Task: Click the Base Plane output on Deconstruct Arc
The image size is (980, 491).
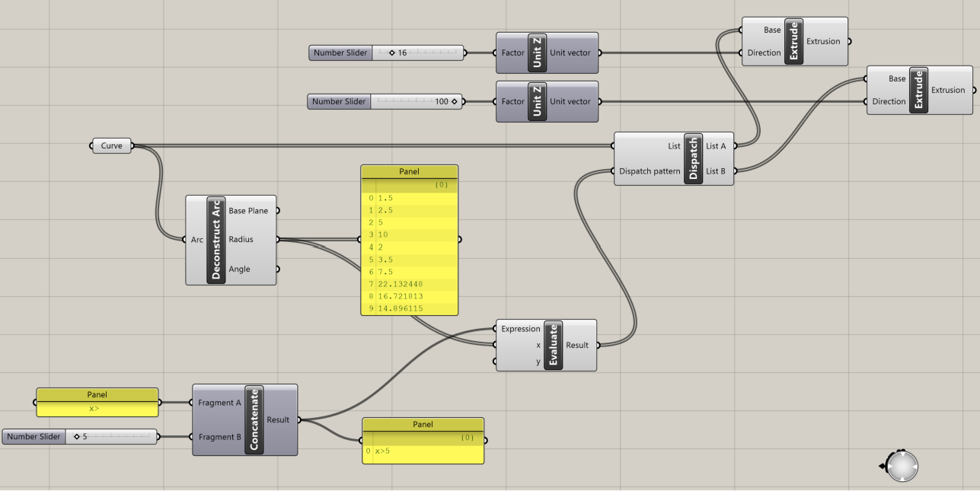Action: [248, 211]
